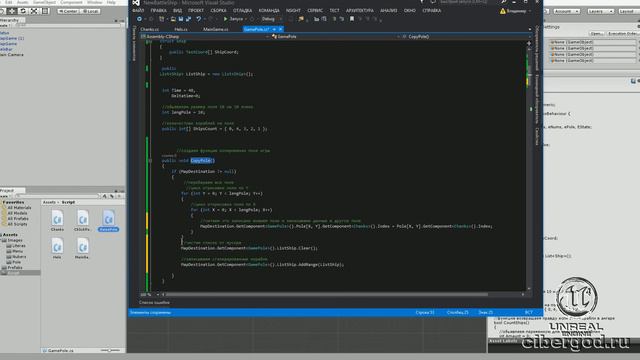This screenshot has width=640, height=360.
Task: Open the NSIGHT menu in Visual Studio
Action: (x=293, y=11)
